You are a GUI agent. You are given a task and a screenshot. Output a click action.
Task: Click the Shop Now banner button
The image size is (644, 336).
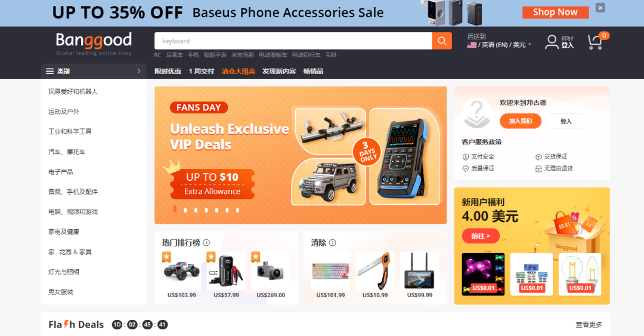(x=555, y=13)
